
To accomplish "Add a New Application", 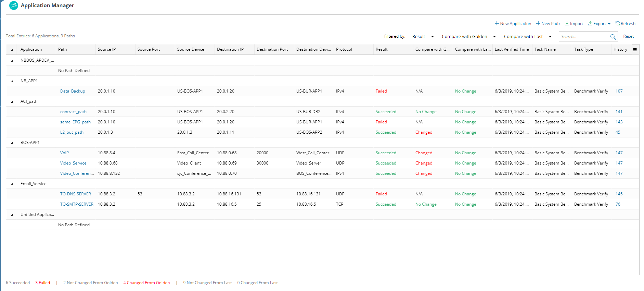I will tap(513, 24).
